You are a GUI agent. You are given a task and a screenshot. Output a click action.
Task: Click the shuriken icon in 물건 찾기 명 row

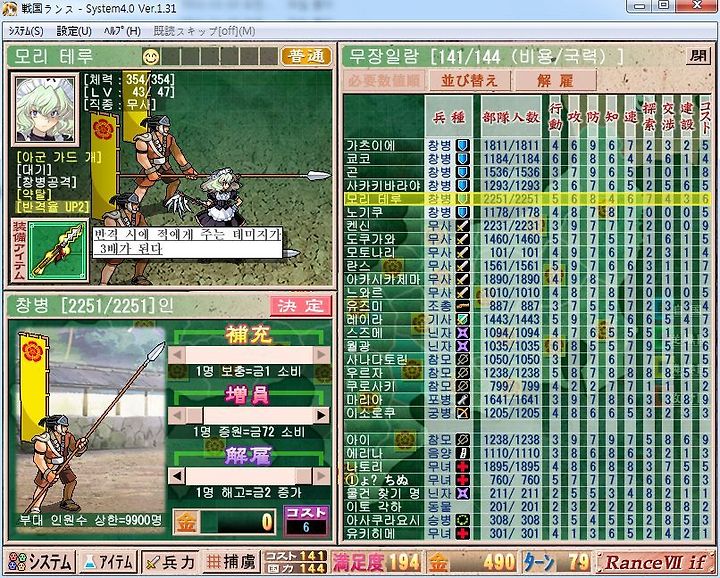click(x=462, y=493)
